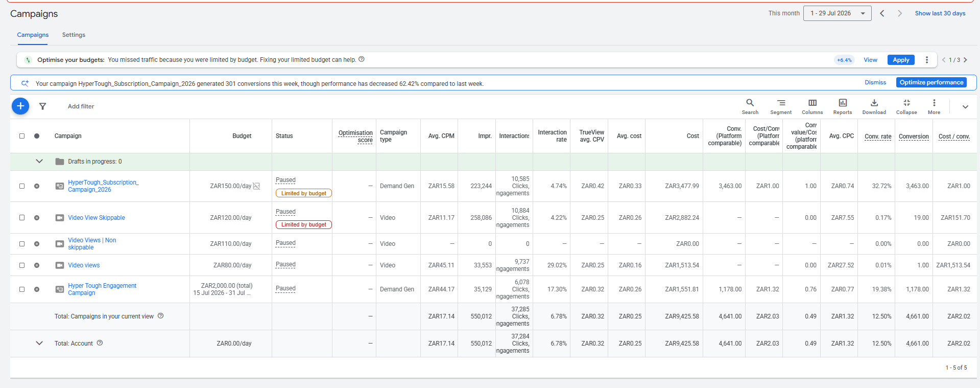Toggle status dot of Video View Skippable
Viewport: 980px width, 388px height.
click(37, 218)
